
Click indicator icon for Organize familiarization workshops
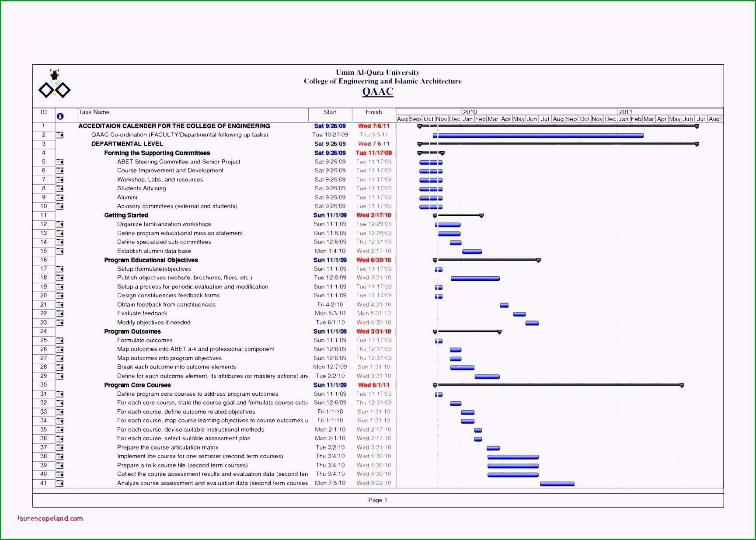[x=59, y=224]
